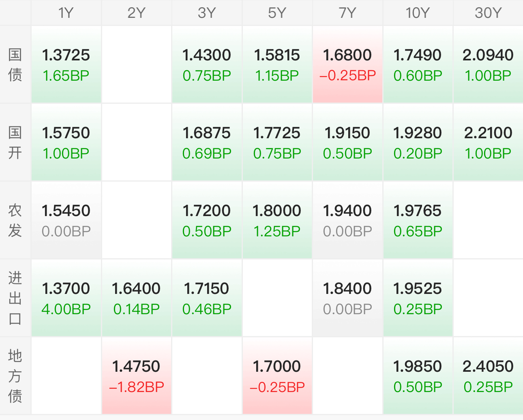Select 农发 7Y cell 1.9400

347,221
